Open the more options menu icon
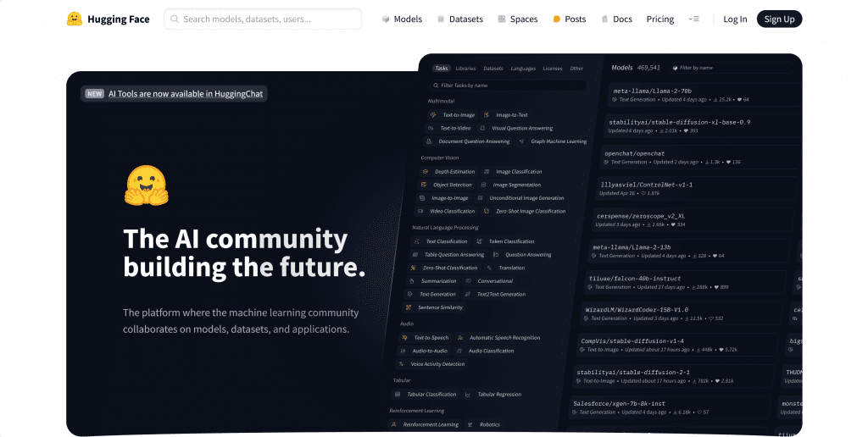 (694, 19)
